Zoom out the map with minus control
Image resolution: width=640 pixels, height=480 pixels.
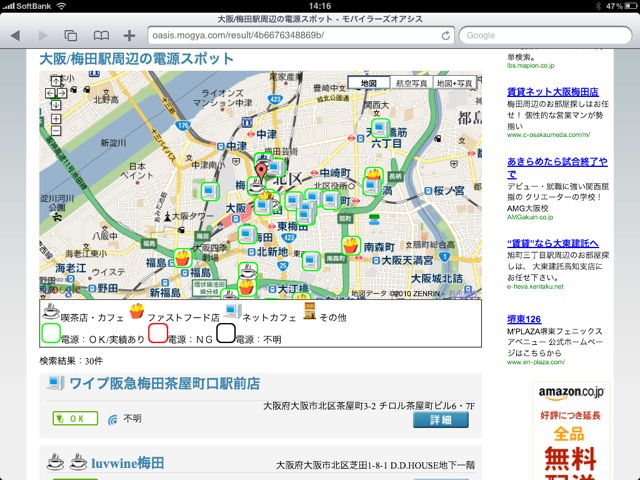(x=56, y=131)
